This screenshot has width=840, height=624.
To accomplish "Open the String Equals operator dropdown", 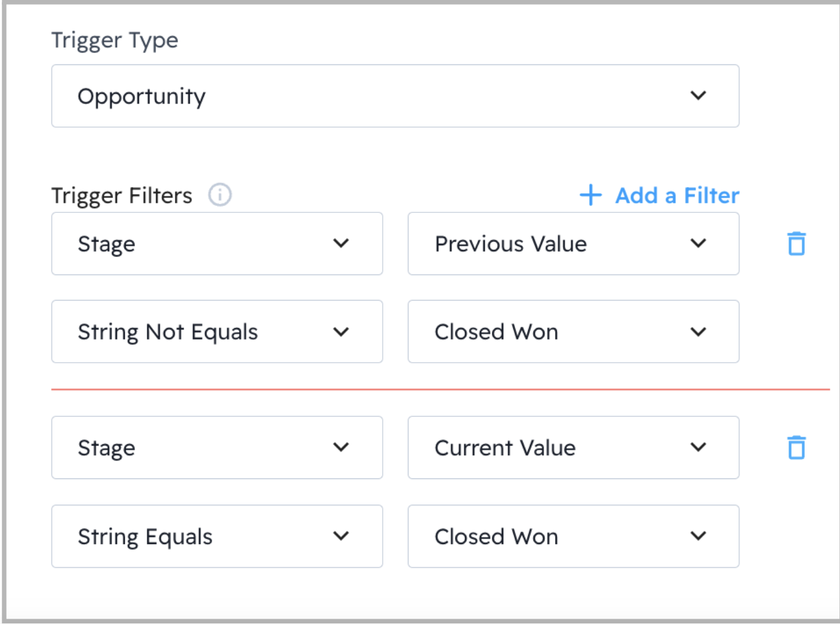I will pos(216,536).
